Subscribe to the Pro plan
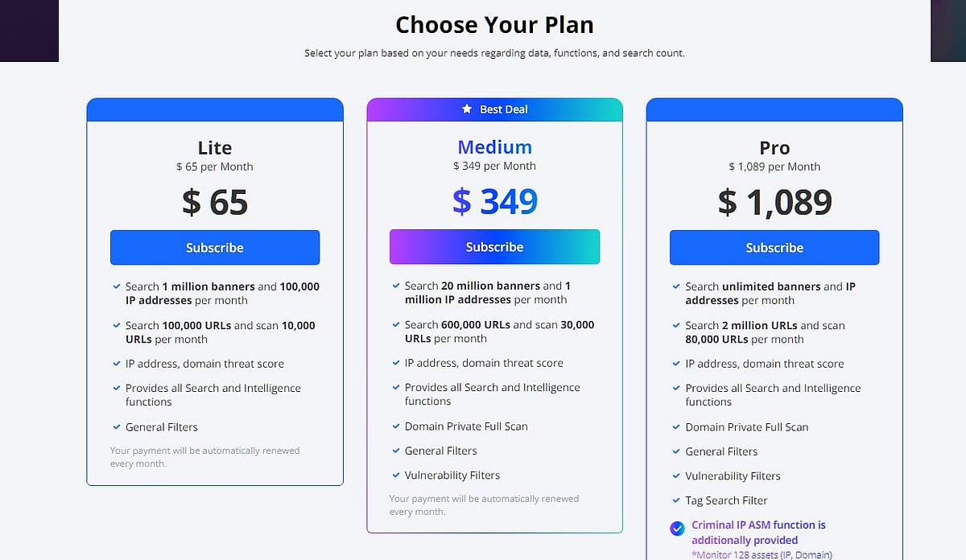This screenshot has width=966, height=560. 774,248
